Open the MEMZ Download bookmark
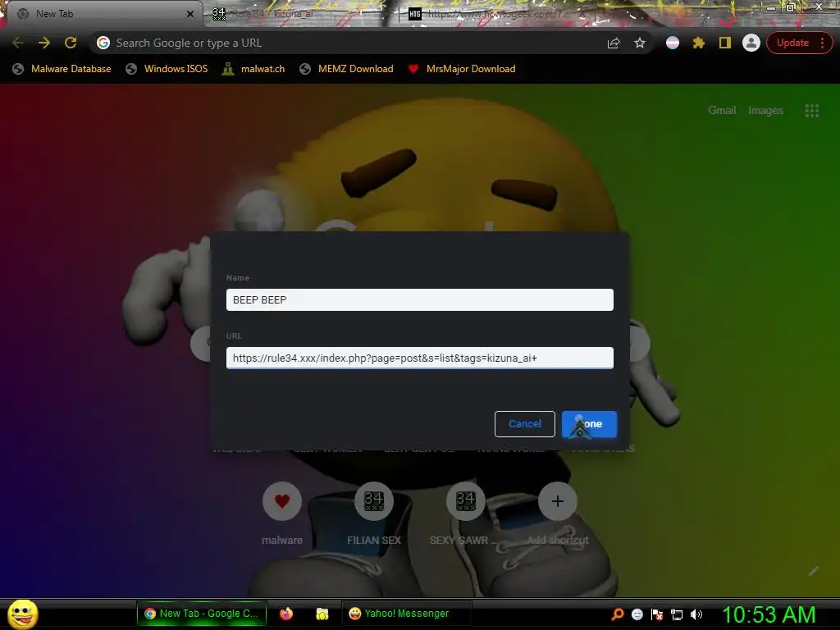 coord(347,69)
